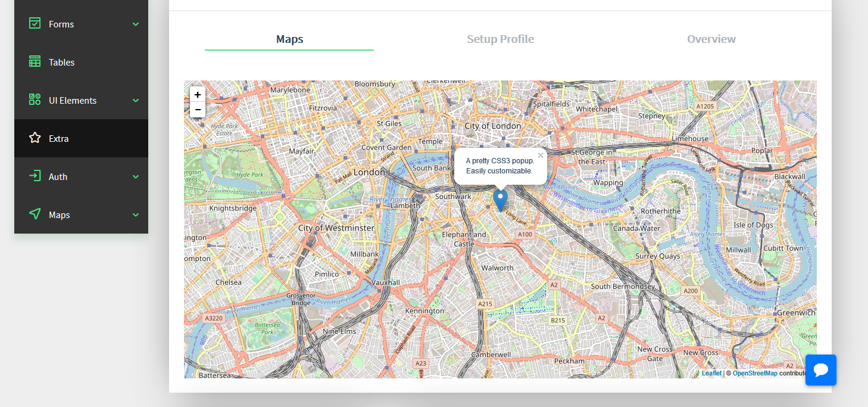Click the 'Millwall' map label

click(x=738, y=250)
